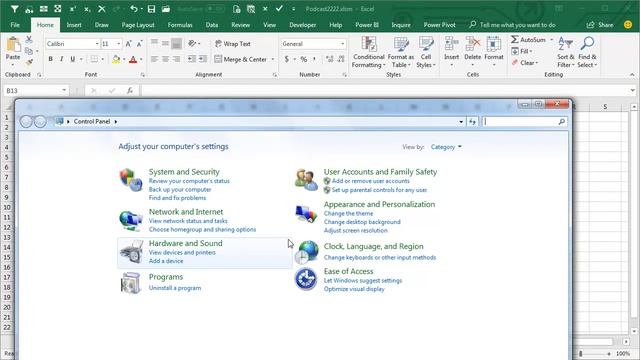Toggle Bold formatting in the Excel ribbon

point(51,59)
